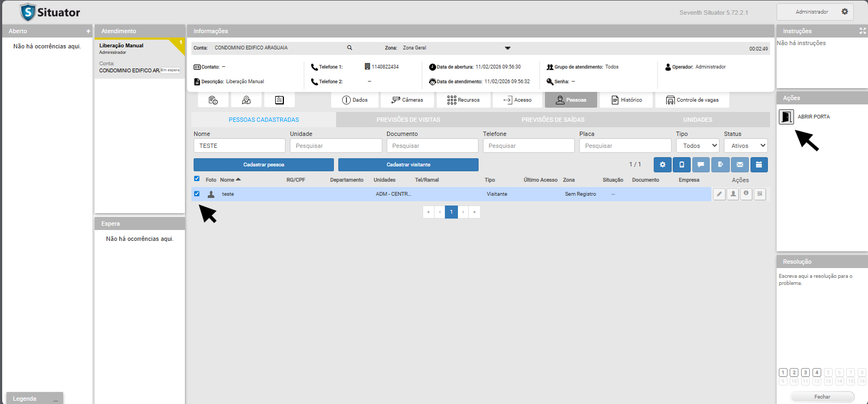Click the Documento search input field
The width and height of the screenshot is (868, 404).
(x=432, y=146)
